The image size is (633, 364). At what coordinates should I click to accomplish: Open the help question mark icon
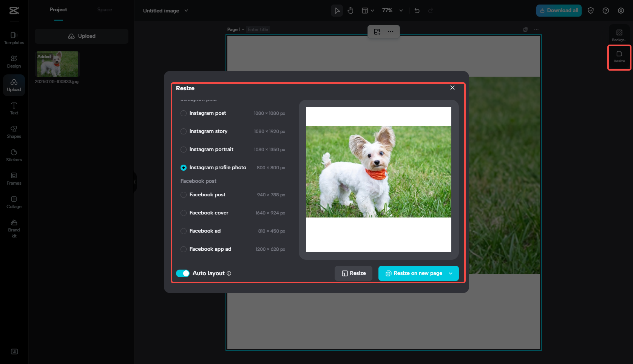(606, 11)
